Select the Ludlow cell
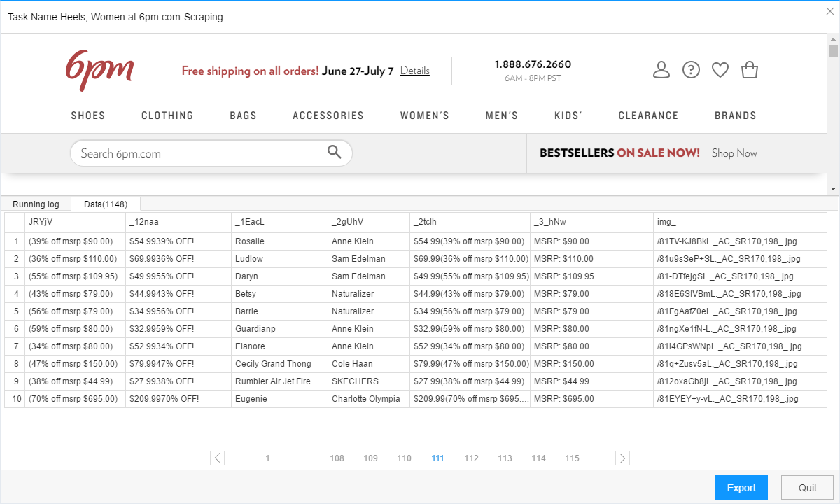This screenshot has width=840, height=504. coord(280,259)
